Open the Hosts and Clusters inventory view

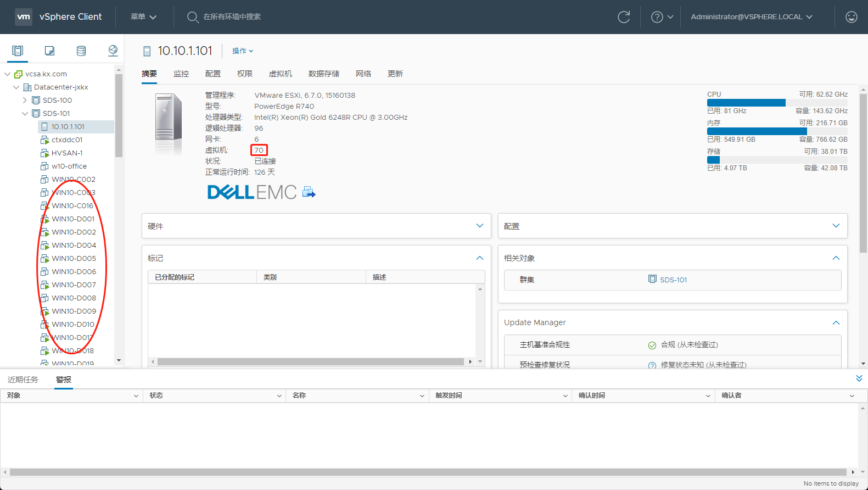[x=18, y=51]
